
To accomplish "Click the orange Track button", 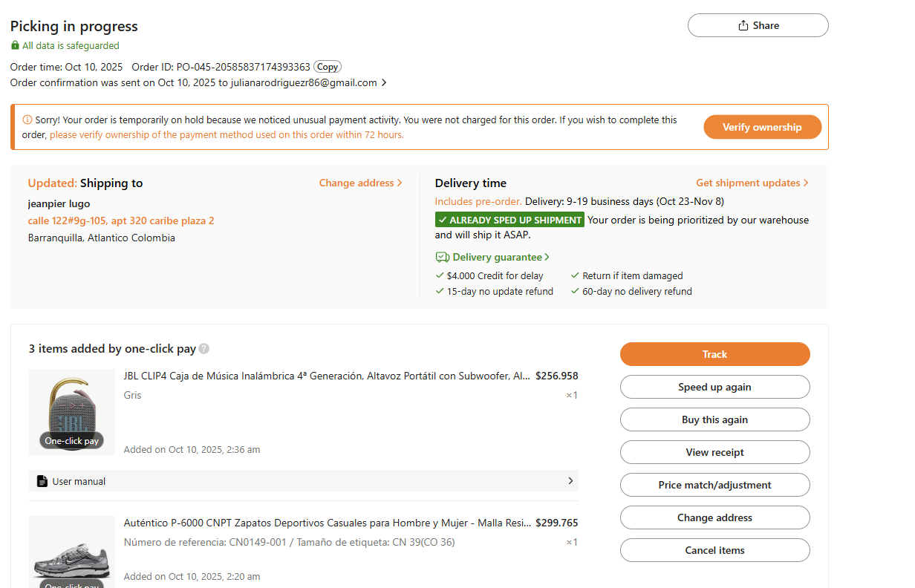I will pos(714,354).
